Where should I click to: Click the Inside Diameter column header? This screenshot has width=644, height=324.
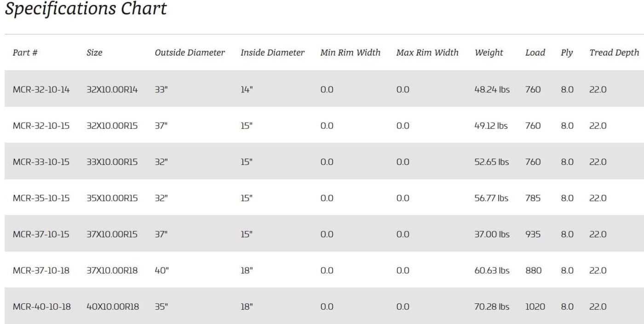coord(272,53)
